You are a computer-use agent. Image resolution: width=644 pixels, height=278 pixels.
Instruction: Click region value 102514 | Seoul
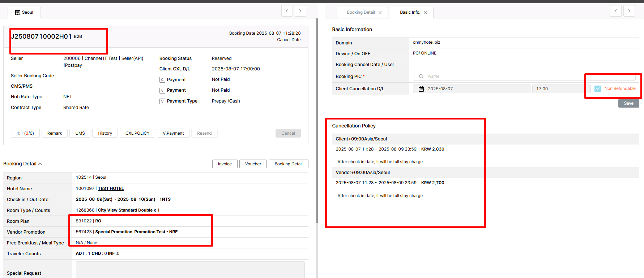(91, 177)
